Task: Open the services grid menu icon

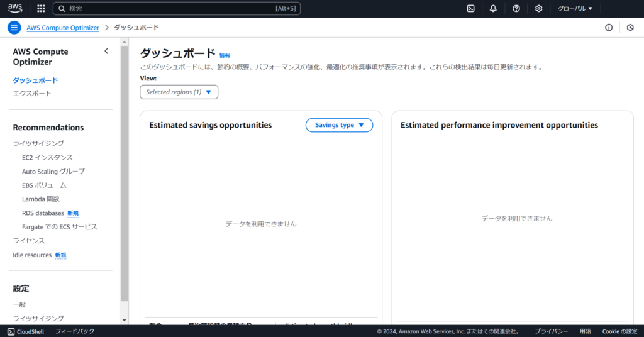Action: 41,8
